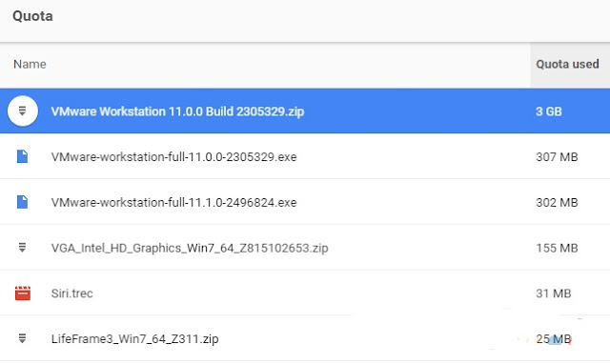Click the 155 MB quota value
Image resolution: width=610 pixels, height=364 pixels.
557,248
